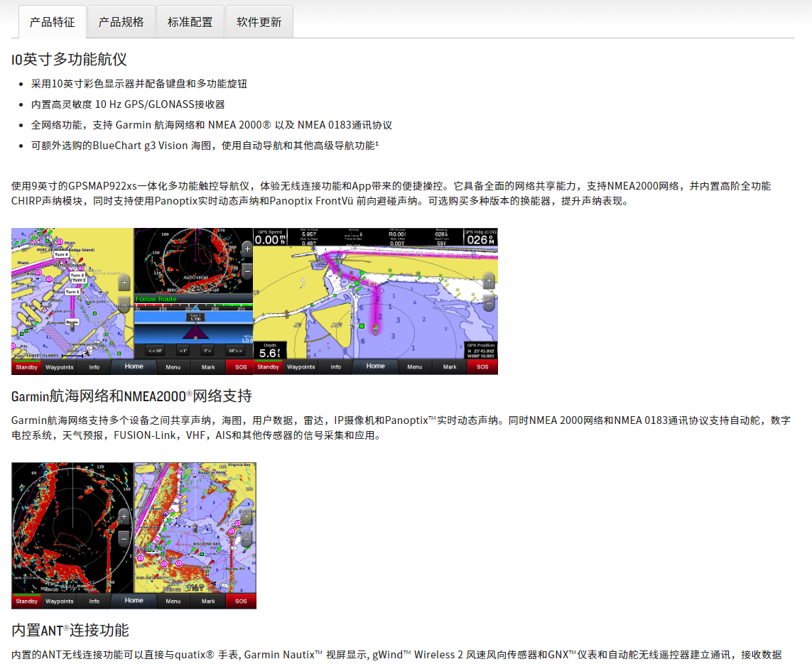Click paragraph starting 使用9英寸的GPSMAP922xs
Image resolution: width=812 pixels, height=664 pixels.
click(x=391, y=193)
